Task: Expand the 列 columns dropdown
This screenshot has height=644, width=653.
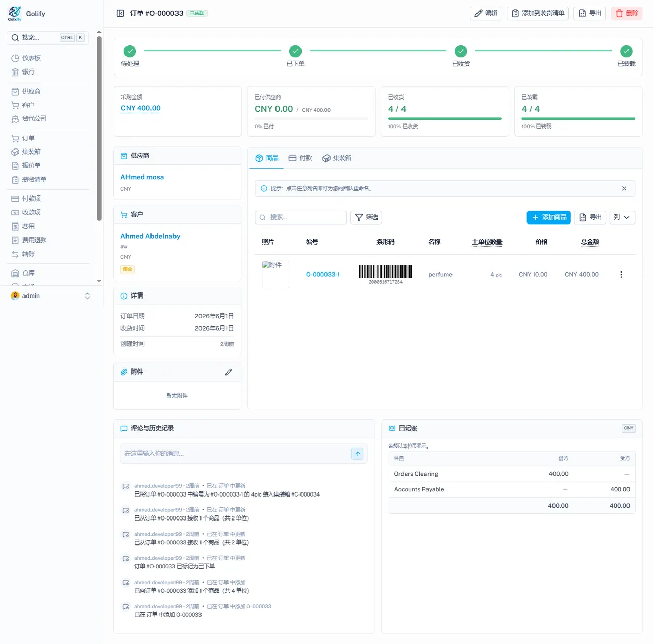Action: [x=622, y=217]
